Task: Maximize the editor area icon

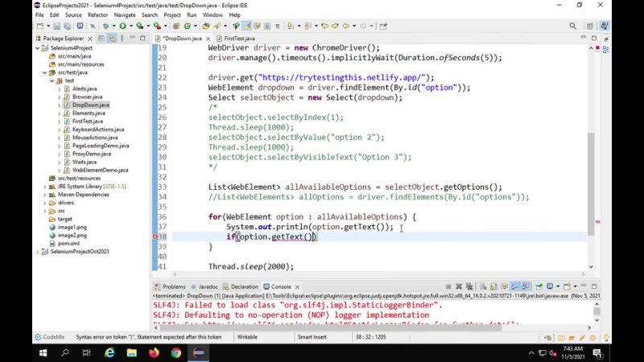Action: [x=594, y=38]
